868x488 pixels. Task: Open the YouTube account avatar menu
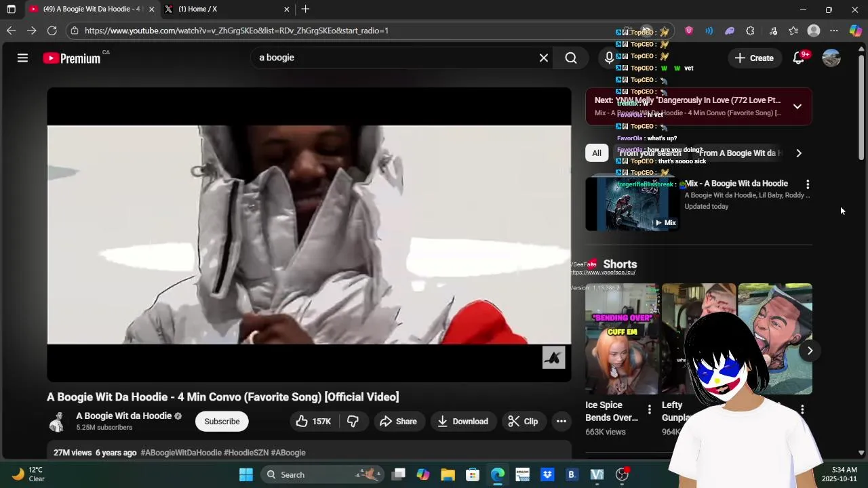click(x=831, y=58)
